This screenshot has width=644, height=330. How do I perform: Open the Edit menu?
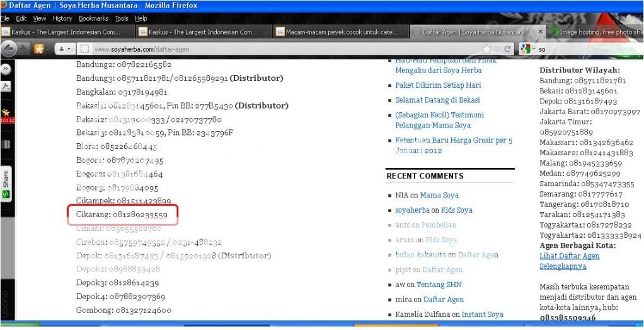tap(21, 18)
